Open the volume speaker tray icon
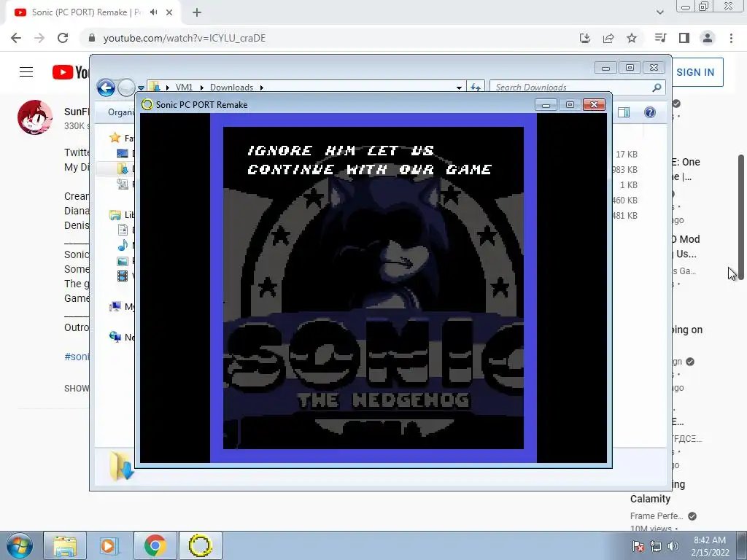The height and width of the screenshot is (560, 747). click(673, 546)
